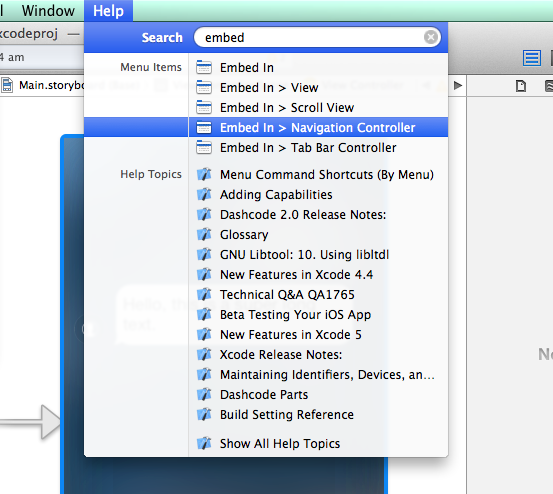Image resolution: width=553 pixels, height=494 pixels.
Task: Click the Main.storyboard file icon
Action: tap(7, 85)
